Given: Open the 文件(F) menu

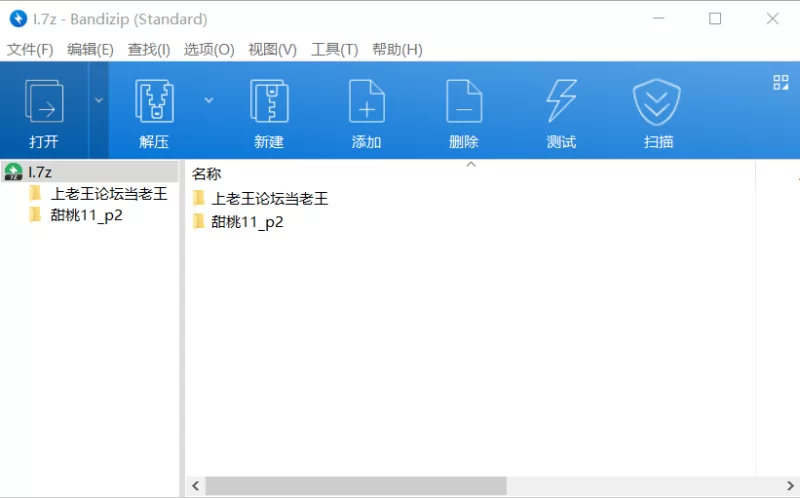Looking at the screenshot, I should pos(30,49).
